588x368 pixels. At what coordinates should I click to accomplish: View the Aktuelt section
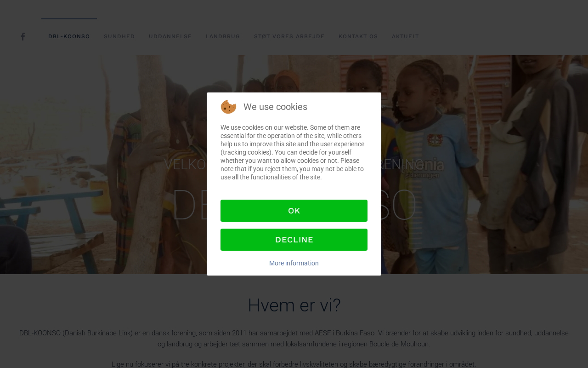(x=406, y=36)
